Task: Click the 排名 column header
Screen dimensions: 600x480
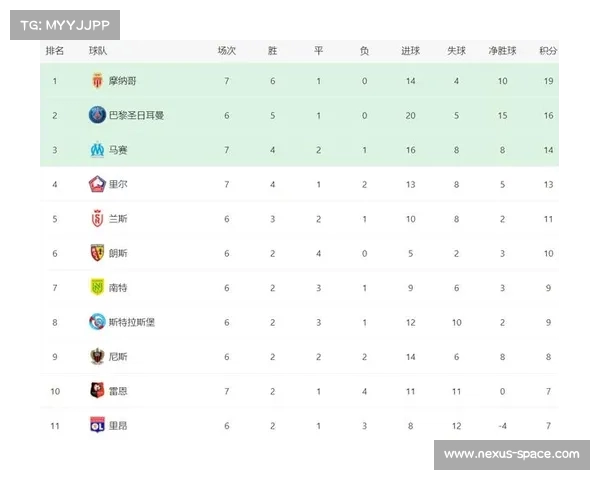Action: [x=55, y=51]
